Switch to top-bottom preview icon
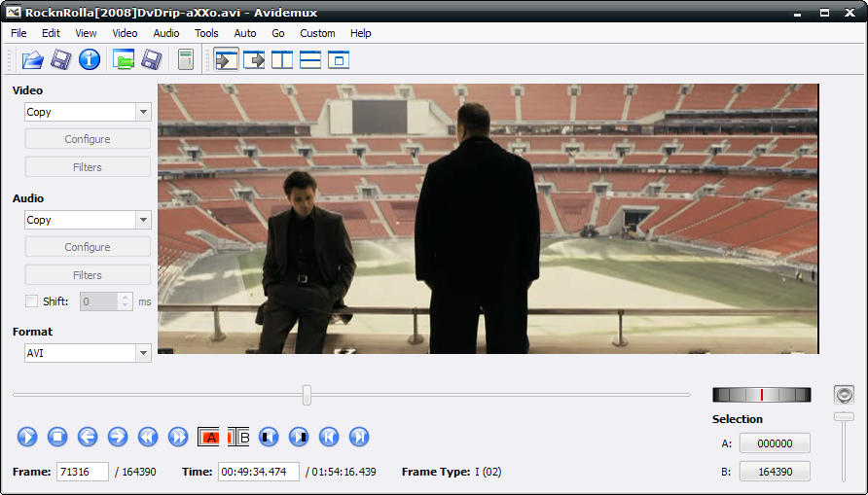 310,59
